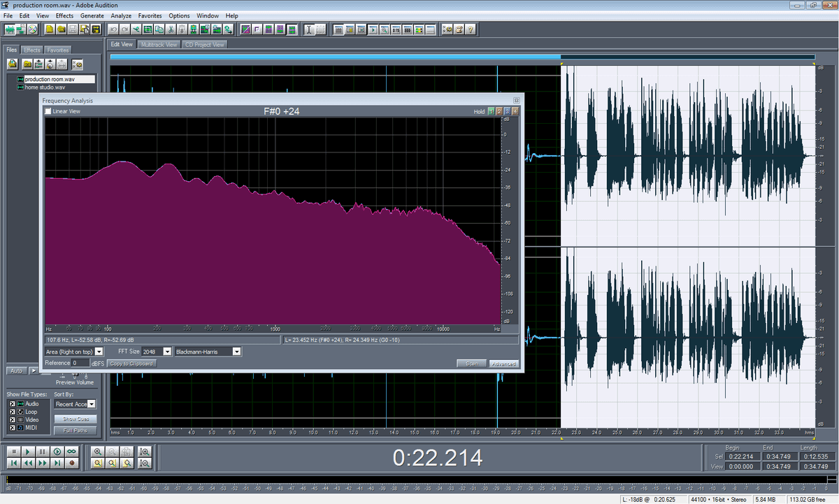This screenshot has height=504, width=839.
Task: Click Play to End circled-arrow button
Action: [x=57, y=452]
